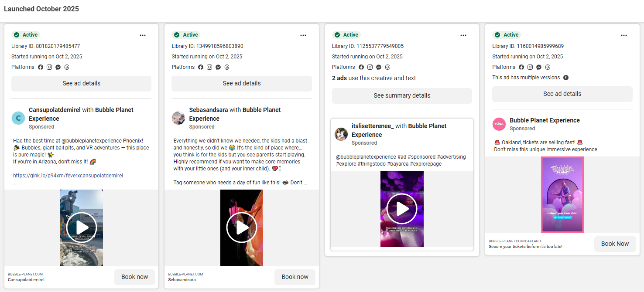Click the 'Launched October 2025' heading
The height and width of the screenshot is (292, 644).
click(41, 9)
